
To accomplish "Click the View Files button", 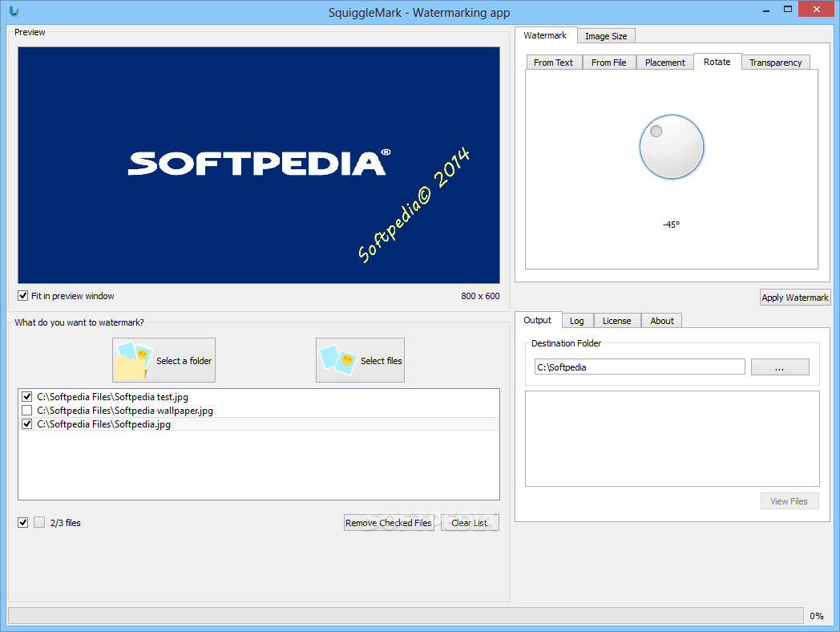I will point(790,501).
